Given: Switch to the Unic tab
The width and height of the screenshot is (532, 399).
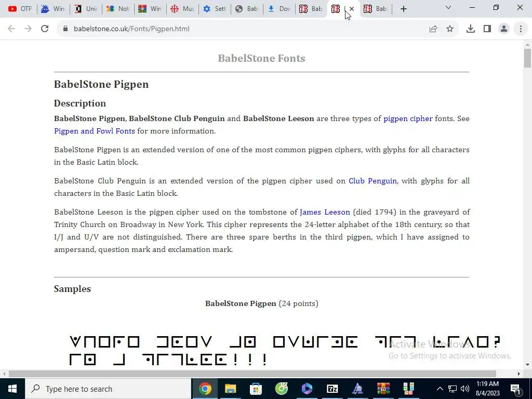Looking at the screenshot, I should click(x=86, y=9).
